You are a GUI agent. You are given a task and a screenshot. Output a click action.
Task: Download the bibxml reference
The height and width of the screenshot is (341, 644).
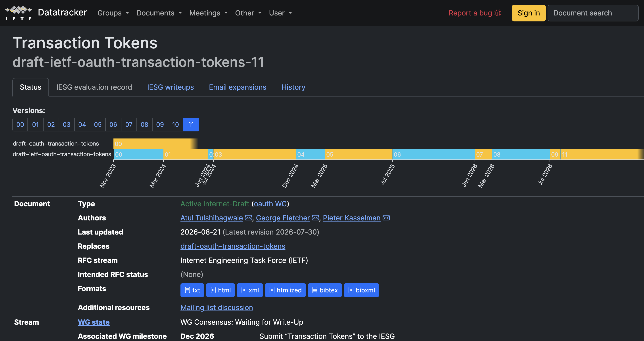point(361,290)
